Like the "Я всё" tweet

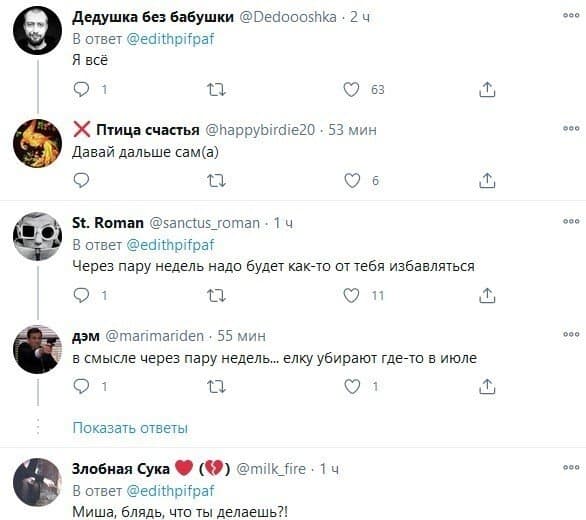351,89
